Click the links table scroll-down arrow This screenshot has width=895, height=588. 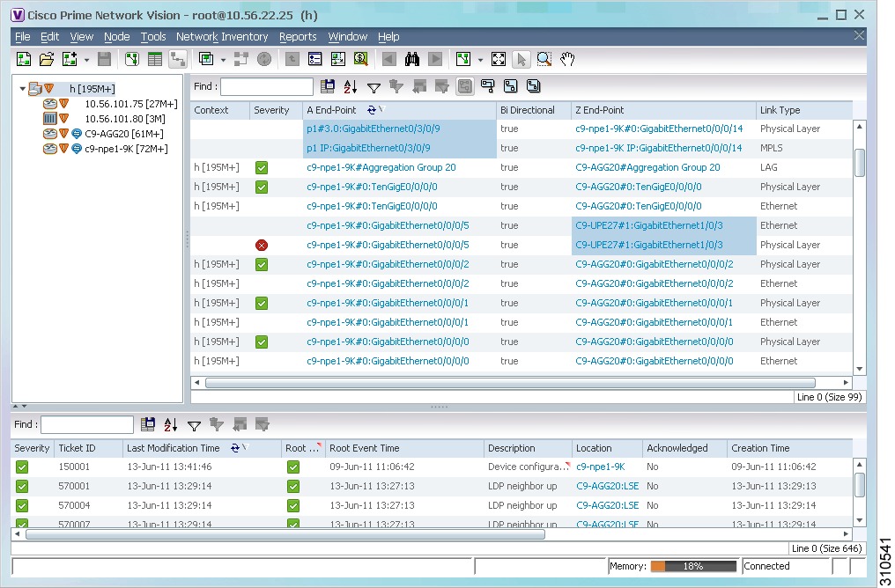860,369
